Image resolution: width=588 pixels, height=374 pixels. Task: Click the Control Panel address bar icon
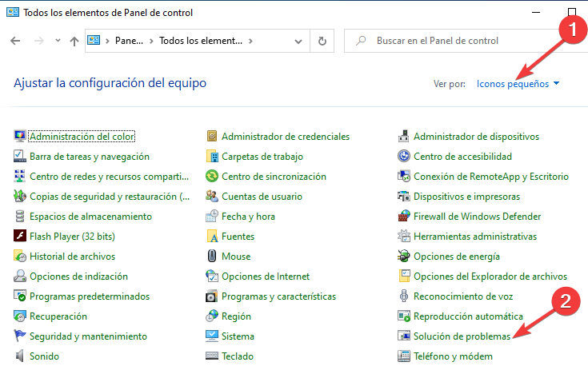(94, 40)
